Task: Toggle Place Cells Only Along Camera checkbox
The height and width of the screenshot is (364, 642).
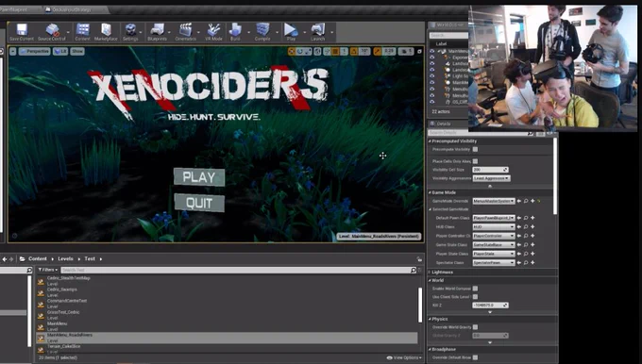Action: point(475,161)
